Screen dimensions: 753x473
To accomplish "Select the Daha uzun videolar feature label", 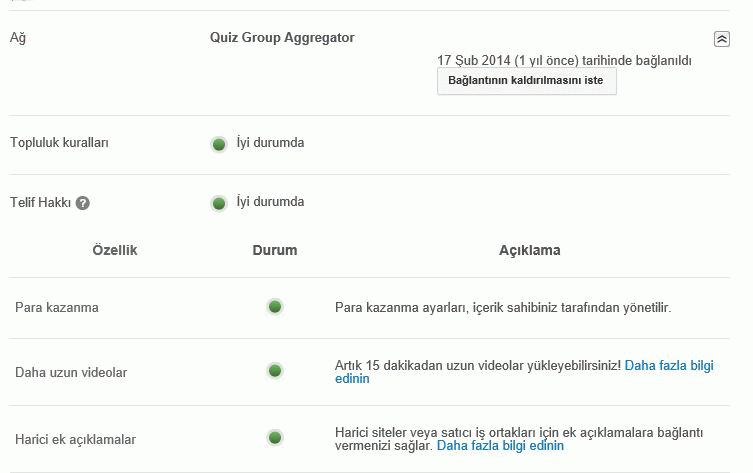I will coord(71,372).
